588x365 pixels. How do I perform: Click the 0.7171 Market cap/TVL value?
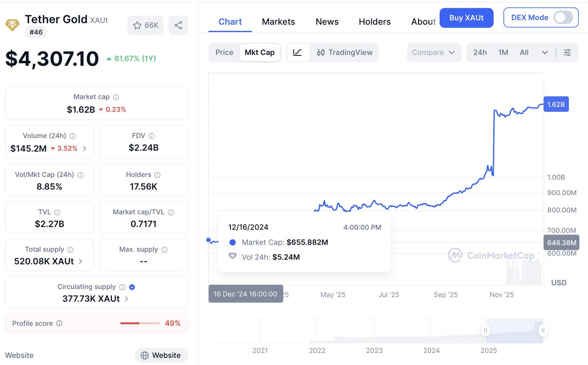tap(144, 224)
